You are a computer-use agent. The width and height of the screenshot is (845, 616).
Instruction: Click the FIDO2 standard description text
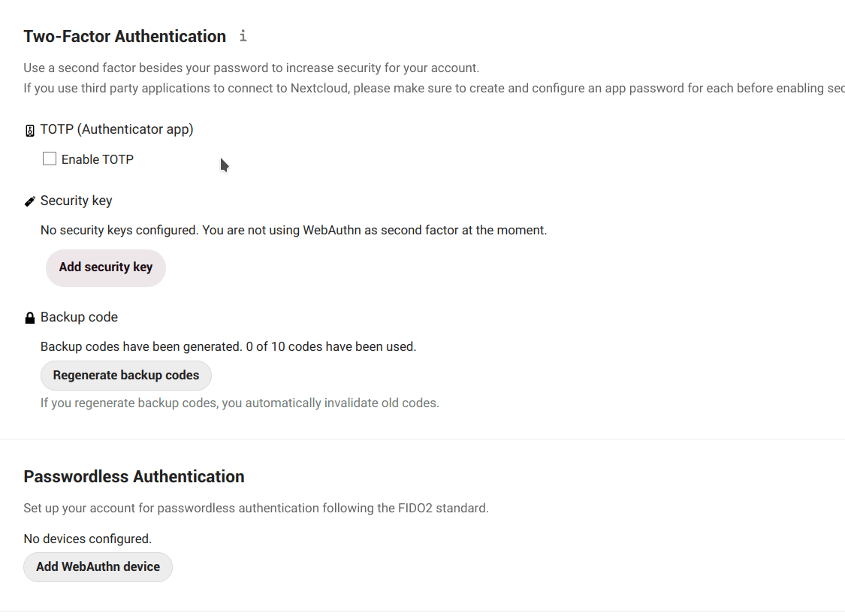coord(256,508)
